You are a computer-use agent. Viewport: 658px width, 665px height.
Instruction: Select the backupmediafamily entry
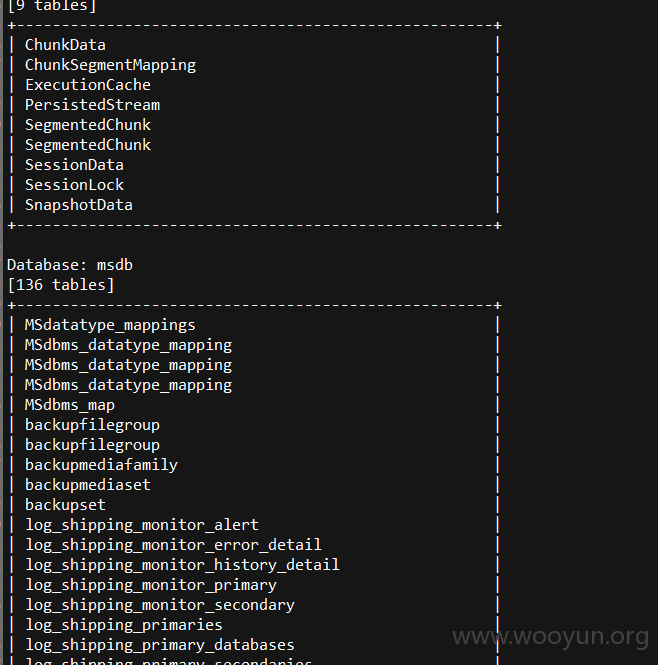pos(101,465)
